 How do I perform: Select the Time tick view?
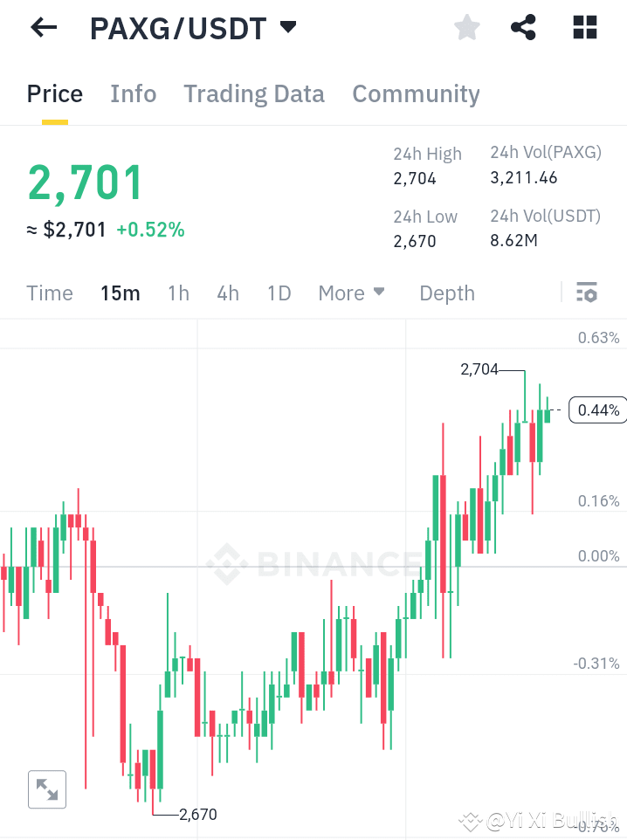pos(49,293)
